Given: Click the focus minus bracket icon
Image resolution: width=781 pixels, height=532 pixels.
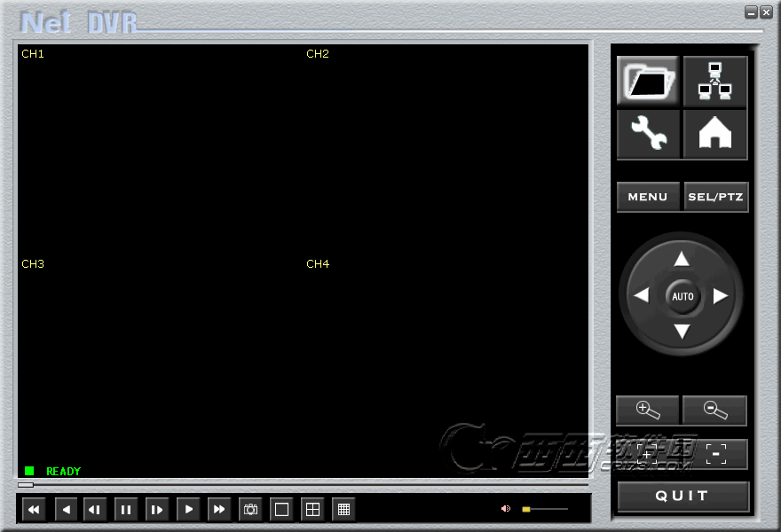Looking at the screenshot, I should (715, 454).
